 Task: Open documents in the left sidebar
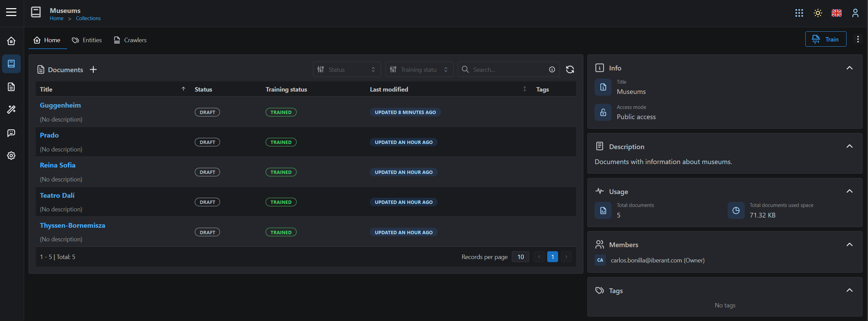pyautogui.click(x=11, y=87)
